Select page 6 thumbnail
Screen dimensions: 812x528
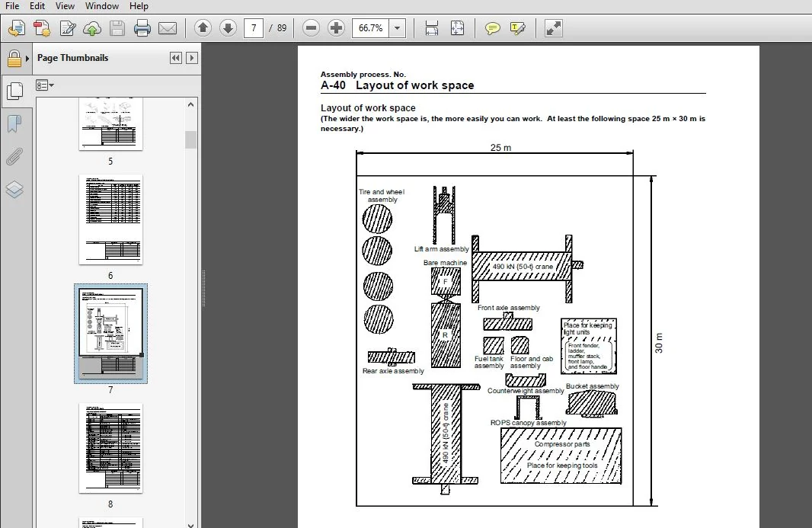pyautogui.click(x=110, y=219)
